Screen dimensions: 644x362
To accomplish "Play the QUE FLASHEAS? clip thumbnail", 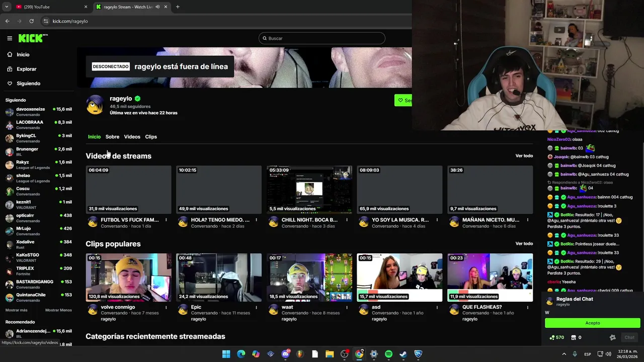I will pyautogui.click(x=490, y=278).
